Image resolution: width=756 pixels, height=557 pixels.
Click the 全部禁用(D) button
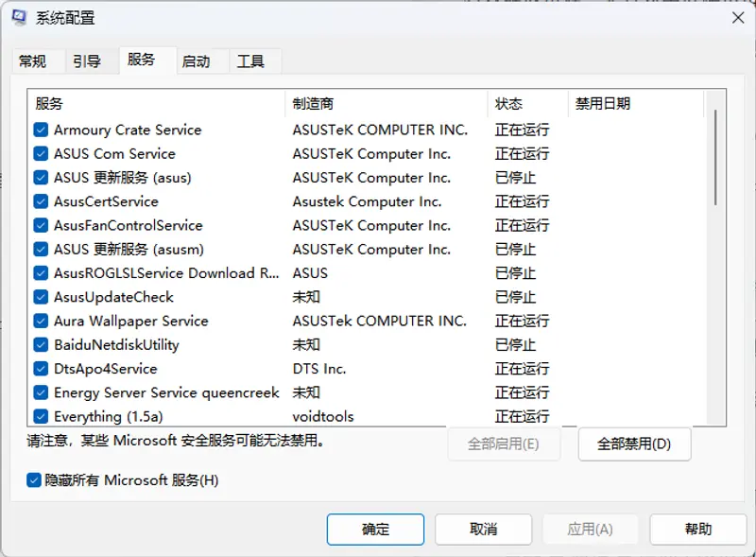tap(634, 444)
